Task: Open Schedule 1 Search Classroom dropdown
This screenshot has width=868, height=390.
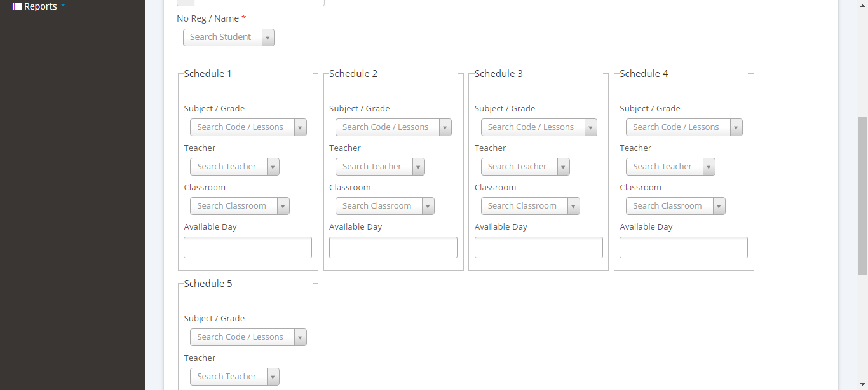Action: tap(239, 206)
